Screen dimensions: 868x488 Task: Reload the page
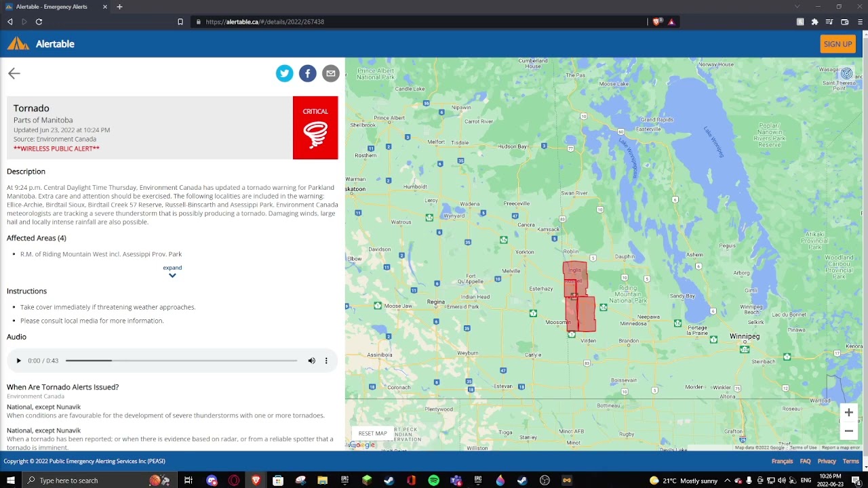(x=39, y=22)
